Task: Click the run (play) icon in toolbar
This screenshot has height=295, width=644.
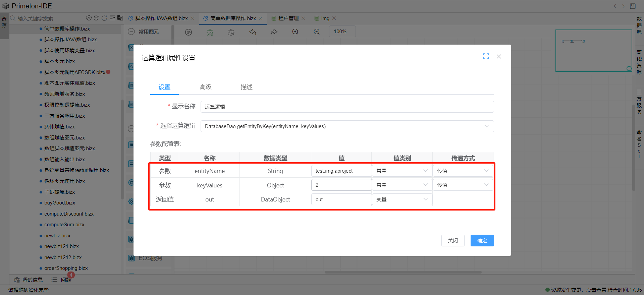Action: pyautogui.click(x=189, y=32)
